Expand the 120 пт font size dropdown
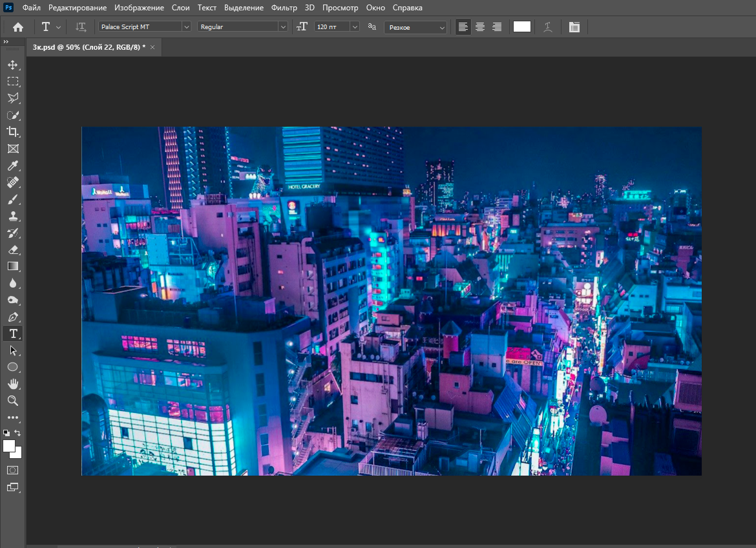756x548 pixels. 354,27
